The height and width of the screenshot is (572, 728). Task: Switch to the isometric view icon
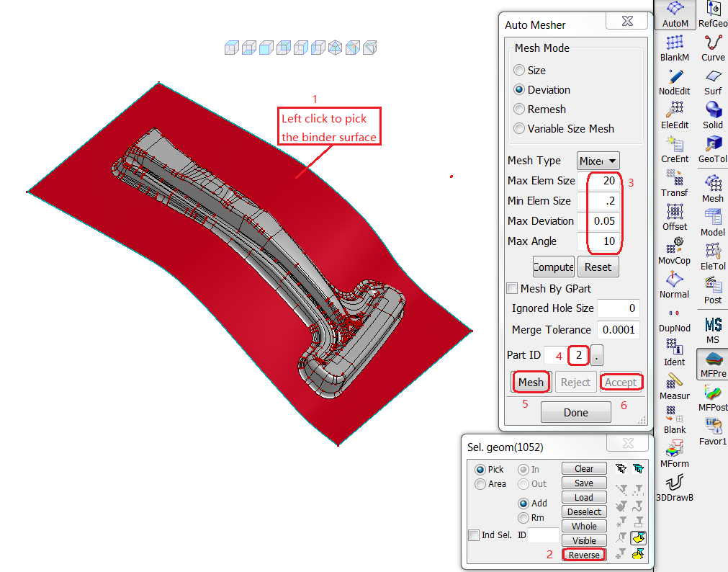(336, 48)
